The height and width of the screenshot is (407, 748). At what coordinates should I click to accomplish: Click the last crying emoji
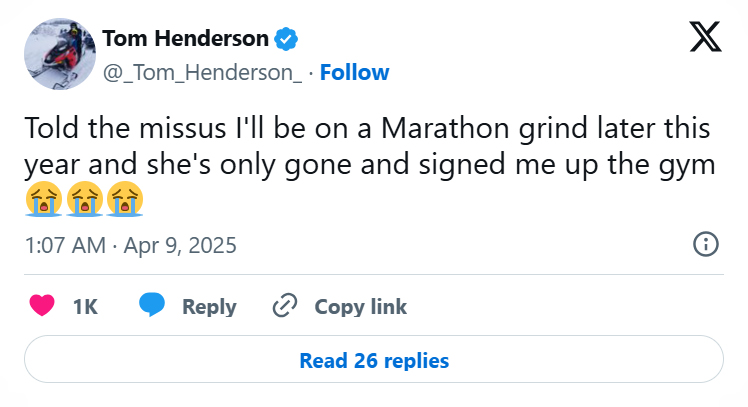tap(124, 201)
